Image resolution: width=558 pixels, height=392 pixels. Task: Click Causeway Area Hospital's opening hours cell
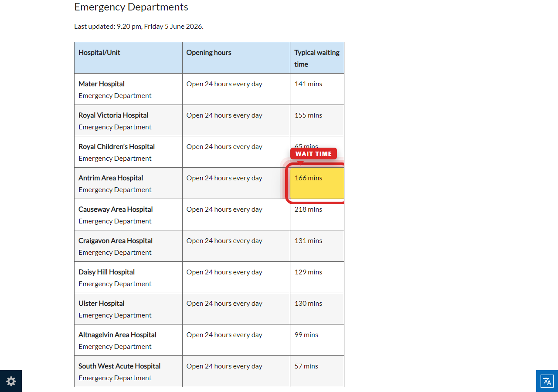point(236,214)
